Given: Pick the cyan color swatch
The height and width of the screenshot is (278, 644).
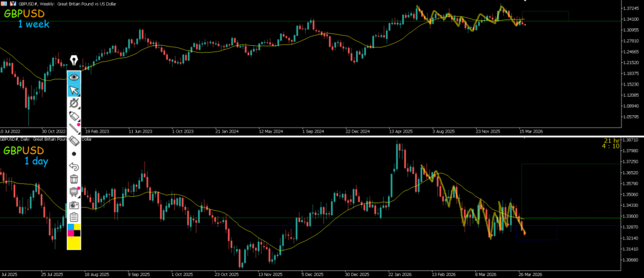Looking at the screenshot, I should 70,227.
